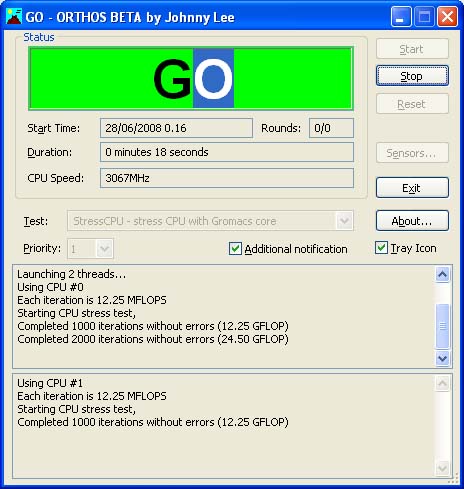Click scroll-up arrow in CPU #1 log
This screenshot has height=489, width=464.
443,383
